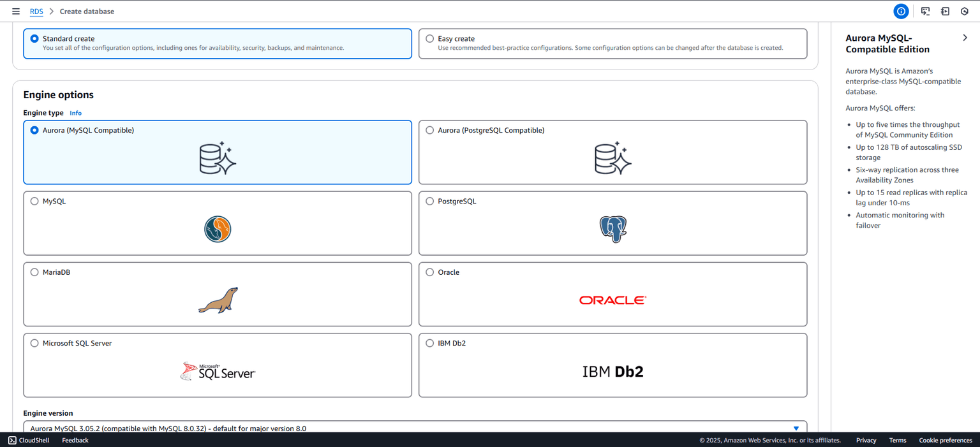Click the CloudShell icon in footer
This screenshot has height=447, width=980.
tap(12, 440)
